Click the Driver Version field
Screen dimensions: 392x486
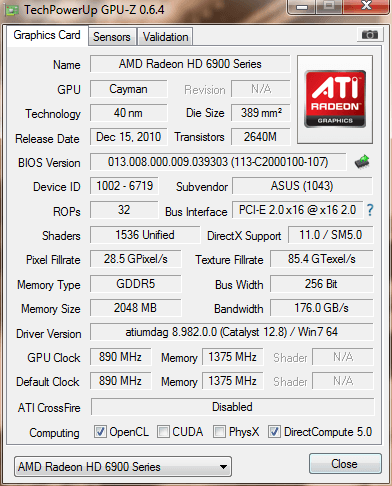click(232, 332)
